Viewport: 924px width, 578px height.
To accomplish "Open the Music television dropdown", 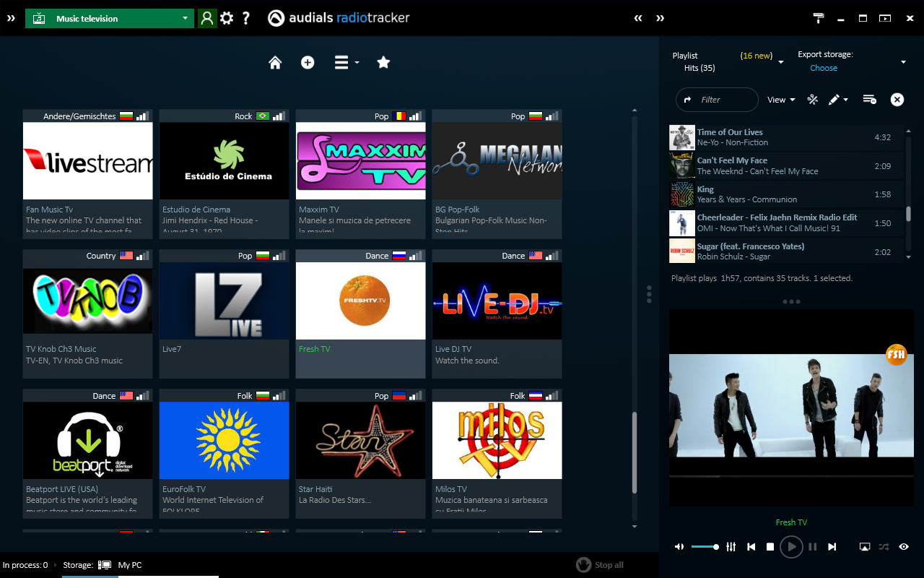I will point(110,18).
